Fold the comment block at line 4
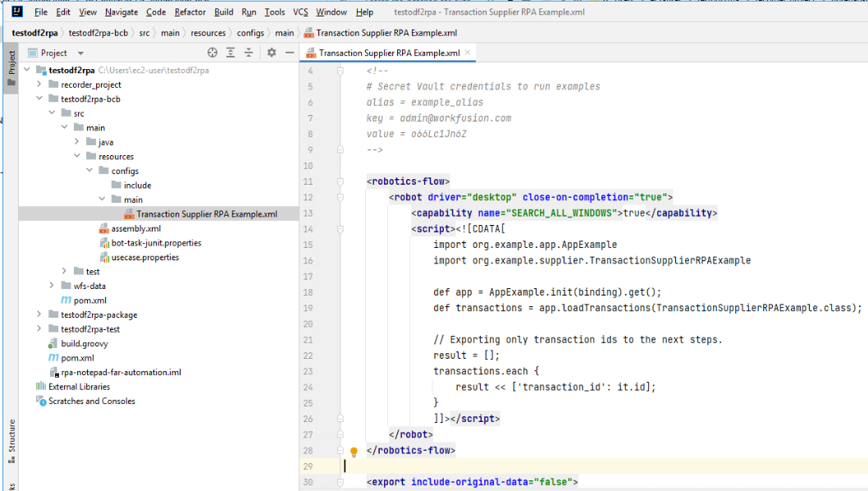This screenshot has width=868, height=491. [340, 71]
